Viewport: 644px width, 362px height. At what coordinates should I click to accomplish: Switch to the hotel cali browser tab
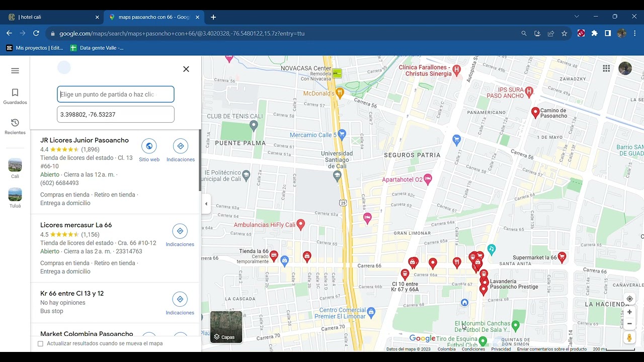click(53, 17)
